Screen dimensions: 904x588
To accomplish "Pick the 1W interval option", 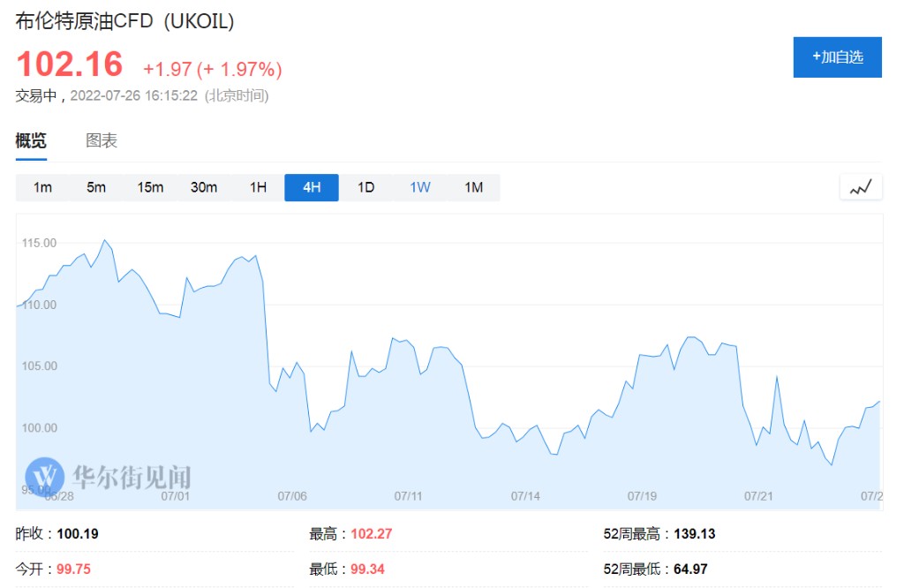I will pos(420,187).
